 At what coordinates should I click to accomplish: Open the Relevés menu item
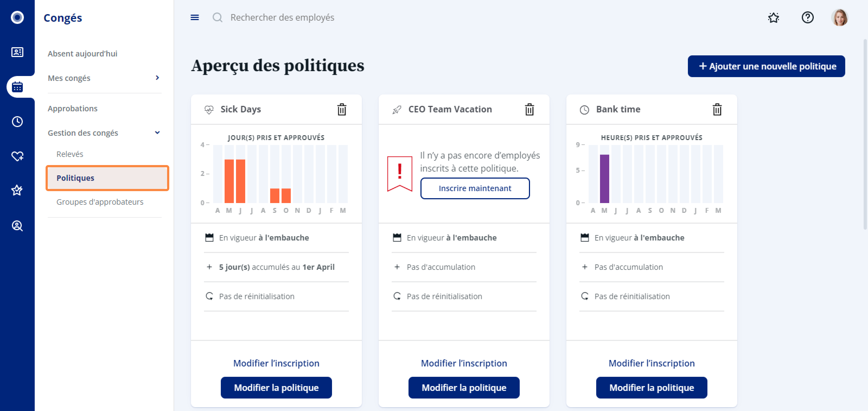[x=70, y=154]
